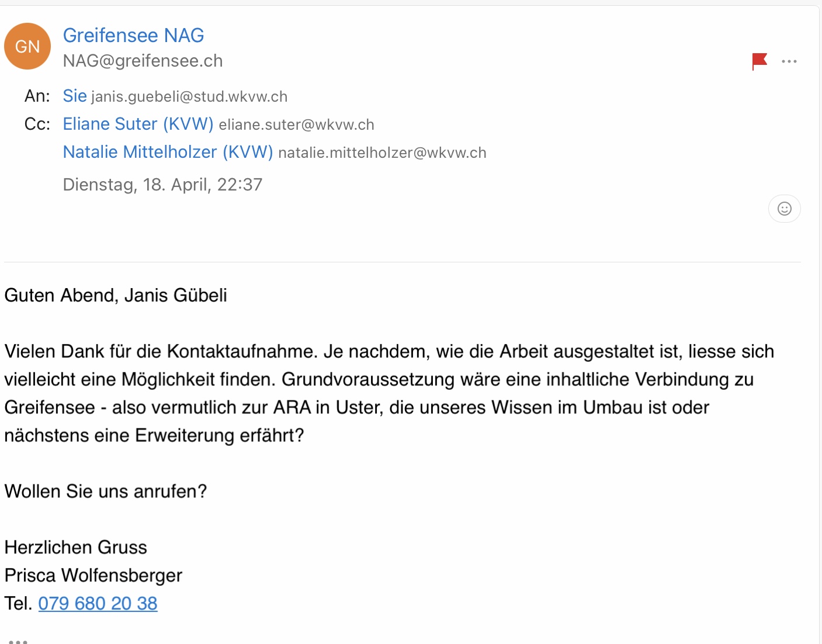Click the address natalie.mittelholzer@wkvw.ch
The image size is (822, 644).
pyautogui.click(x=382, y=153)
